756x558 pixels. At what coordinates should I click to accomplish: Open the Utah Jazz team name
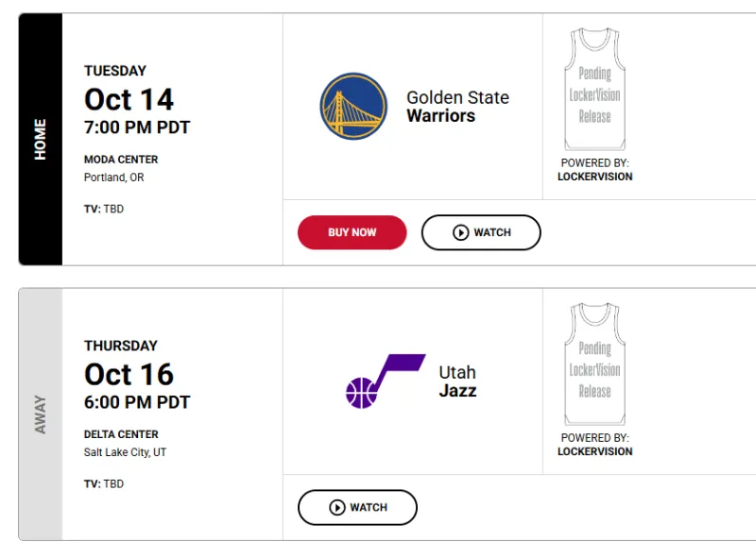click(457, 381)
